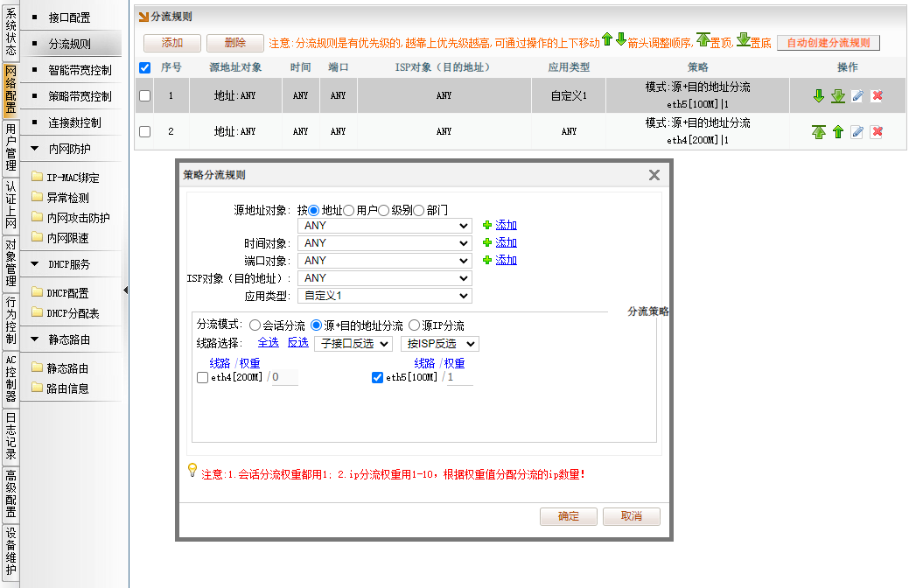Choose 用户 as source address type
The width and height of the screenshot is (909, 588).
[349, 210]
